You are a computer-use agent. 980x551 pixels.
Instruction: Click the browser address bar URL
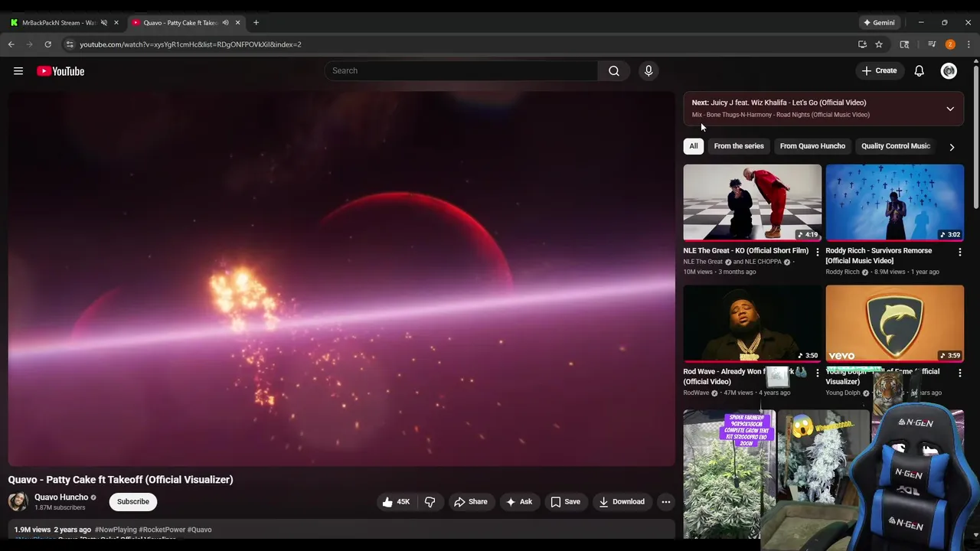(x=191, y=44)
